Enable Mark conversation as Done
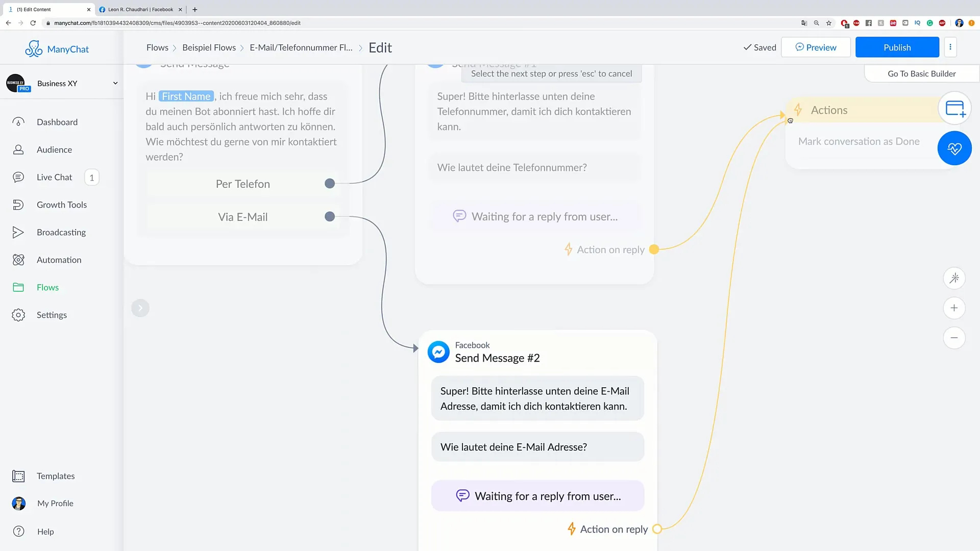980x551 pixels. tap(859, 141)
